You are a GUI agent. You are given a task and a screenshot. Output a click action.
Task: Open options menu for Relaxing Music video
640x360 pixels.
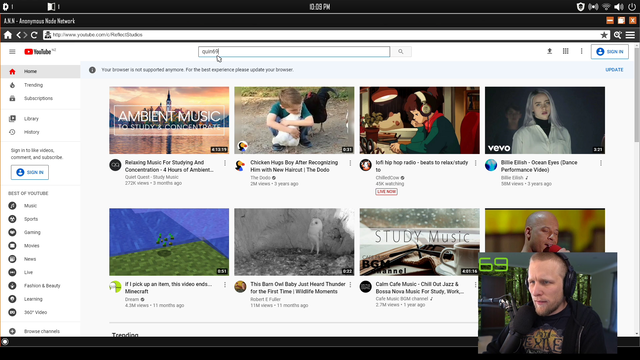click(225, 163)
